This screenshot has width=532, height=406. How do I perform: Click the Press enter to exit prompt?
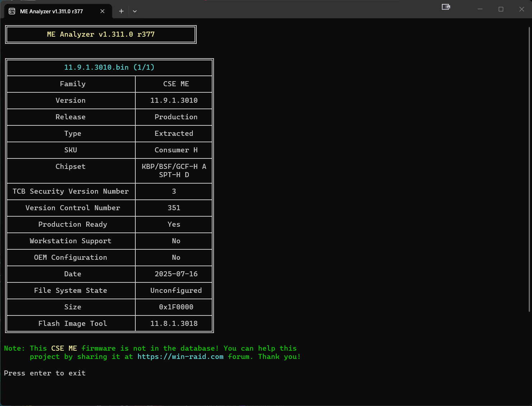45,373
